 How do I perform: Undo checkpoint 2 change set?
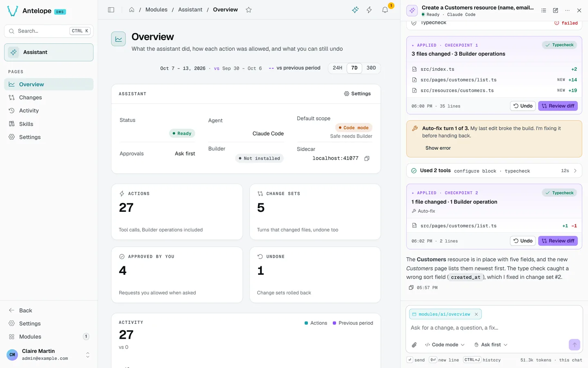[523, 241]
